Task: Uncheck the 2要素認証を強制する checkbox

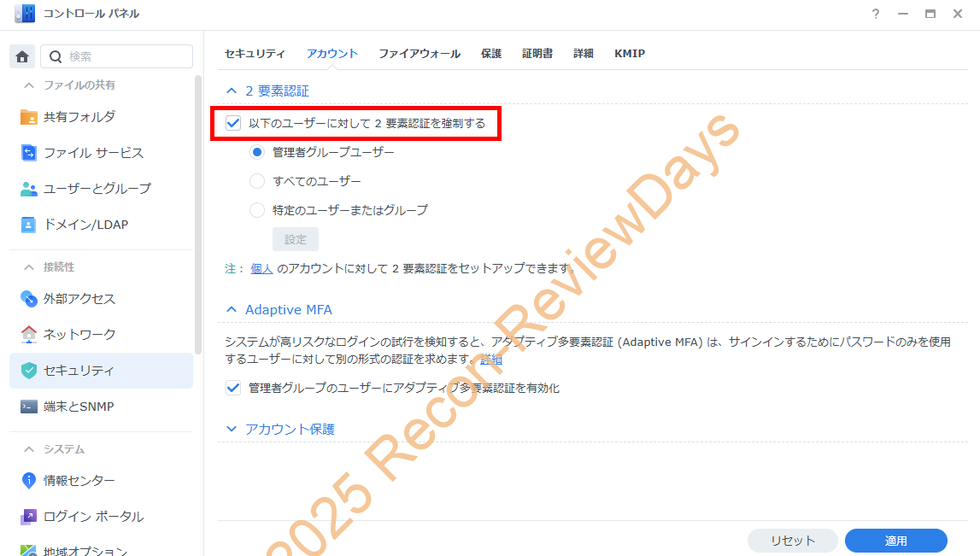Action: click(x=233, y=124)
